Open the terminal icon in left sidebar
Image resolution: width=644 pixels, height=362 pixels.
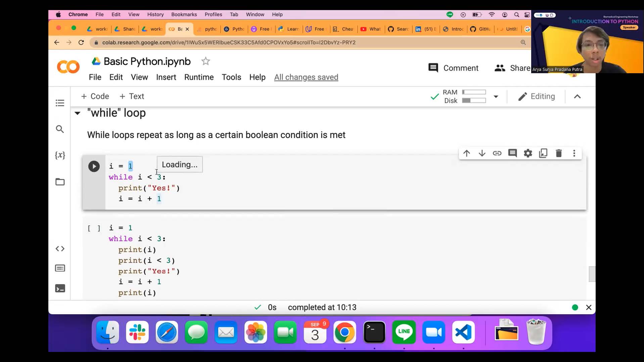60,288
